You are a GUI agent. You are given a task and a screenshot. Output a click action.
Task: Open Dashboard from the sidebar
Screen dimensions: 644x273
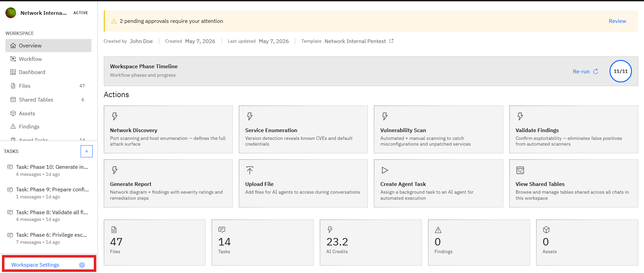pos(48,72)
